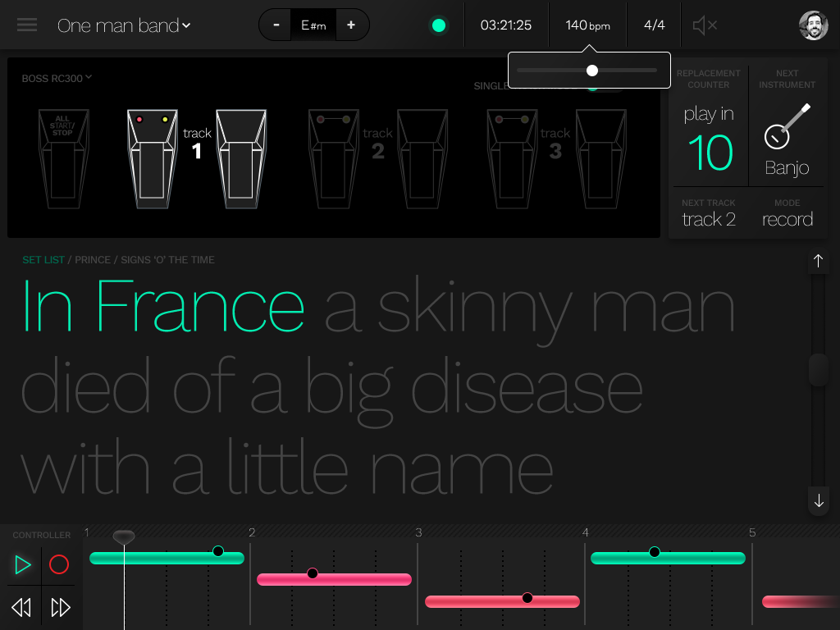Image resolution: width=840 pixels, height=630 pixels.
Task: Open the 140 bpm tempo popover
Action: pyautogui.click(x=587, y=25)
